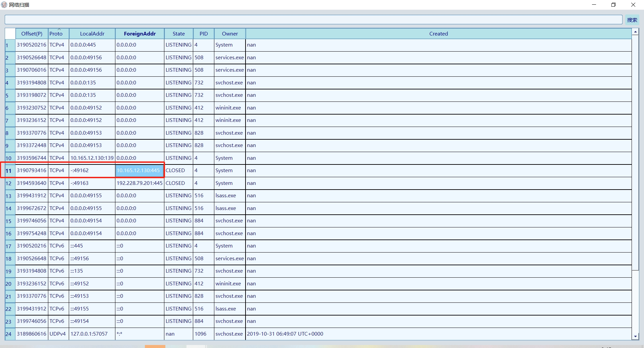Select foreign address 192.228.79.201:445 cell
The image size is (644, 348).
[x=140, y=183]
